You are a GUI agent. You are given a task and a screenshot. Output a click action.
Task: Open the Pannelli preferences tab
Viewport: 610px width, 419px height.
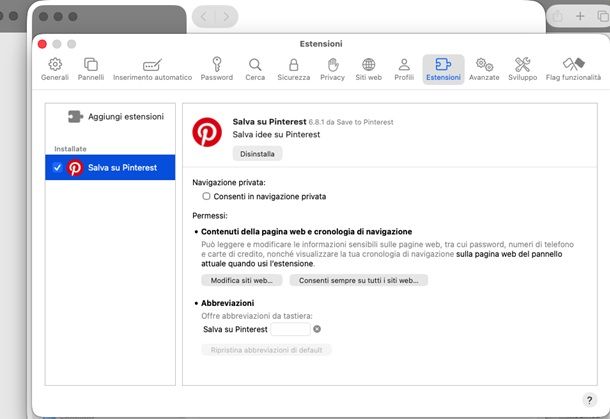pos(91,69)
